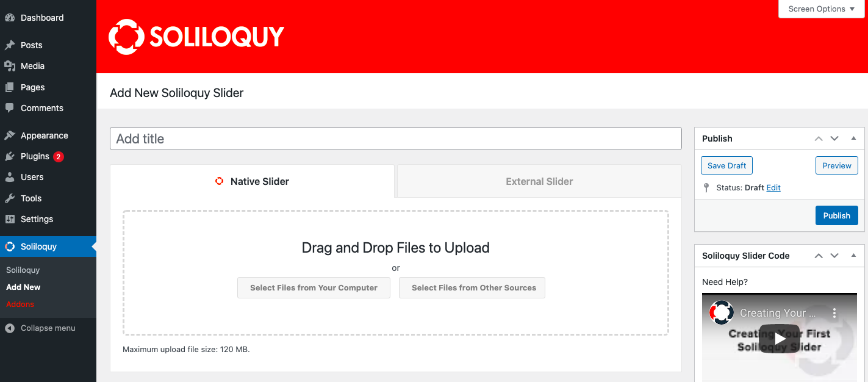Move Publish box up arrow
868x382 pixels.
pos(819,139)
